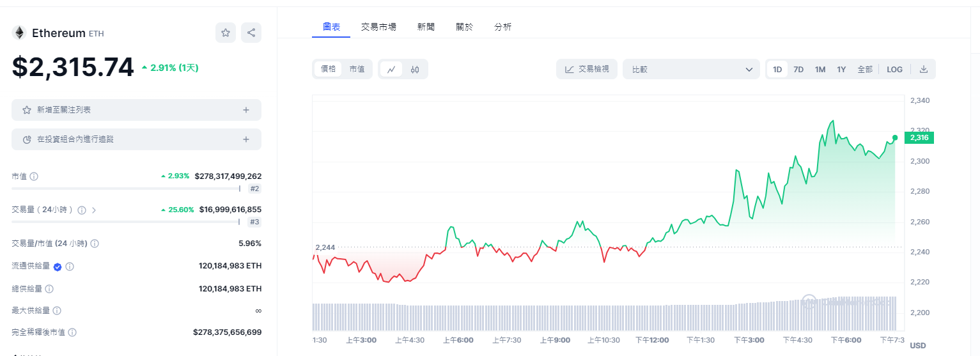Screen dimensions: 980x356
Task: Click the chart's latest price dot
Action: [x=895, y=137]
